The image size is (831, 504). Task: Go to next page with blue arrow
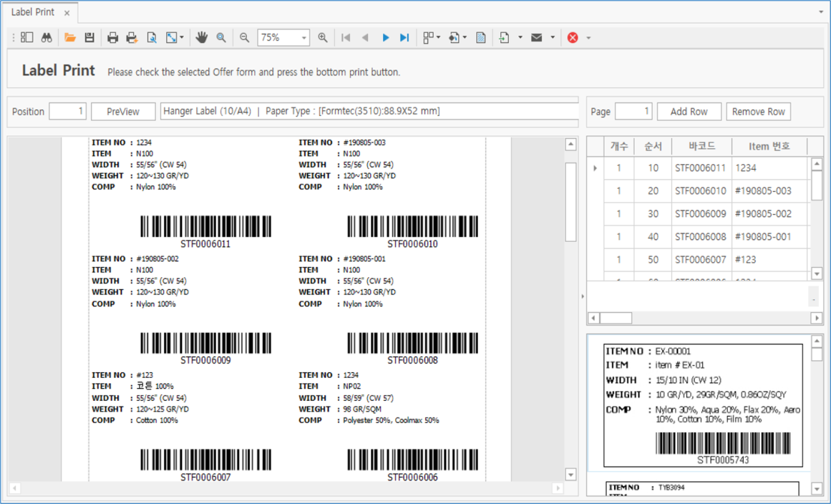[x=386, y=37]
